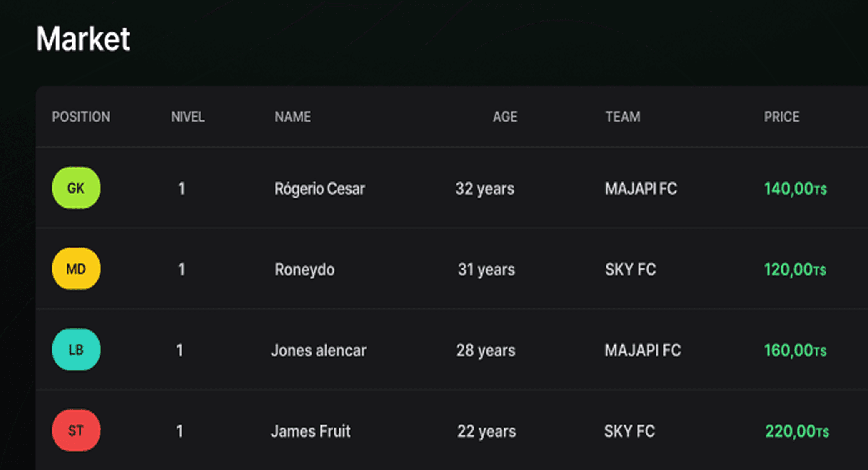Click the red ST position badge
Screen dimensions: 868x470
[76, 430]
